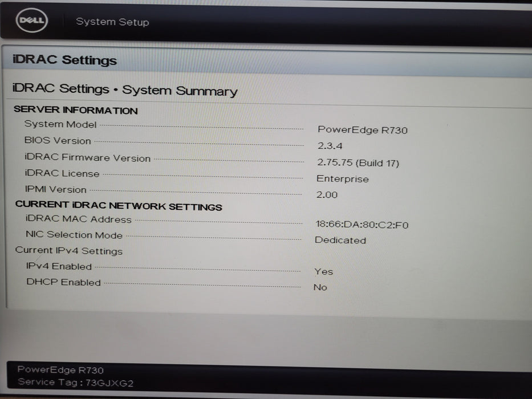Click the iDRAC Settings • System Summary title
The height and width of the screenshot is (399, 532).
tap(125, 89)
